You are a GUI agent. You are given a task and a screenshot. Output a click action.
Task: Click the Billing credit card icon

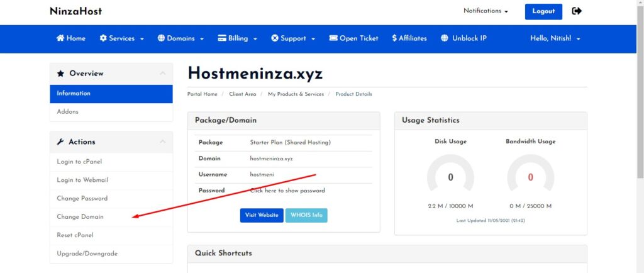pos(222,38)
